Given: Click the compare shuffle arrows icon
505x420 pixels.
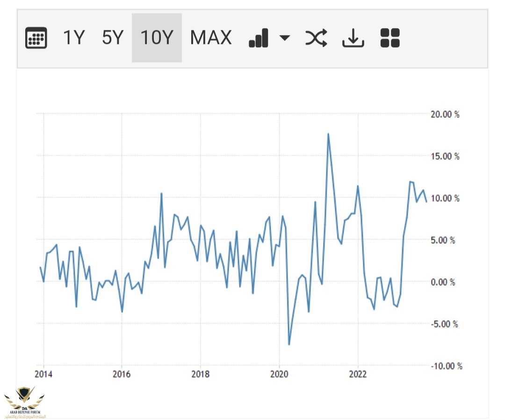Looking at the screenshot, I should [x=317, y=37].
